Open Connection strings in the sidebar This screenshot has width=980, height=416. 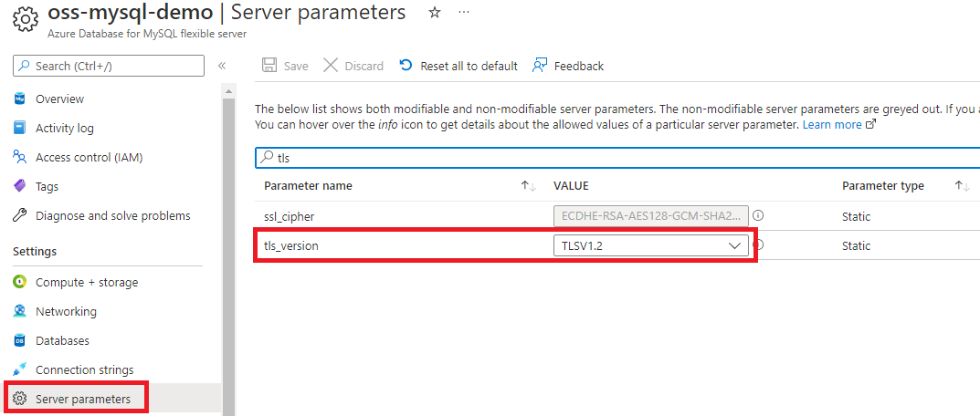click(84, 369)
